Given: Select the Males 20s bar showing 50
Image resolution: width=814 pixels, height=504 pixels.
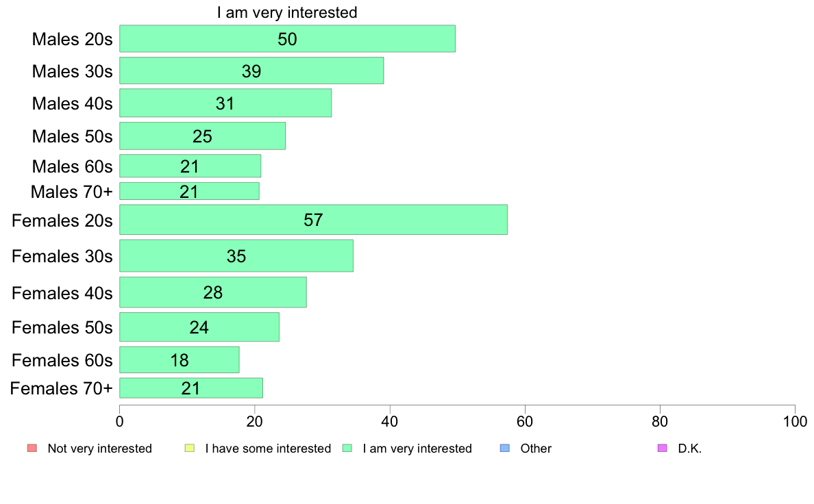Looking at the screenshot, I should pos(287,39).
